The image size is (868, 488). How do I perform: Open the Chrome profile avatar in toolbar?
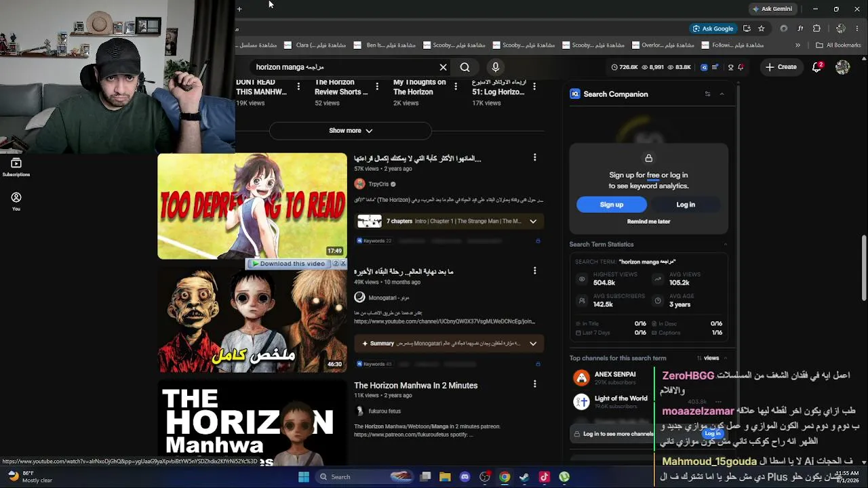tap(841, 28)
